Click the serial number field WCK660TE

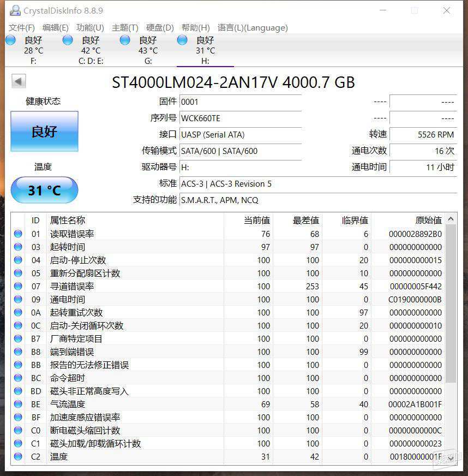pyautogui.click(x=241, y=118)
